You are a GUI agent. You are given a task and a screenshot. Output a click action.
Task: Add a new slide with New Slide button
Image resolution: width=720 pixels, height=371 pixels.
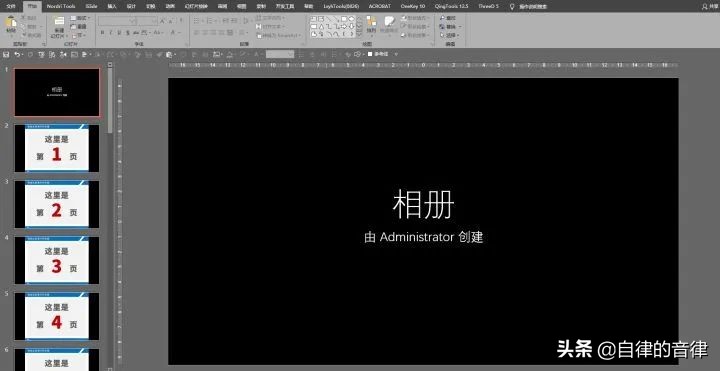tap(58, 27)
